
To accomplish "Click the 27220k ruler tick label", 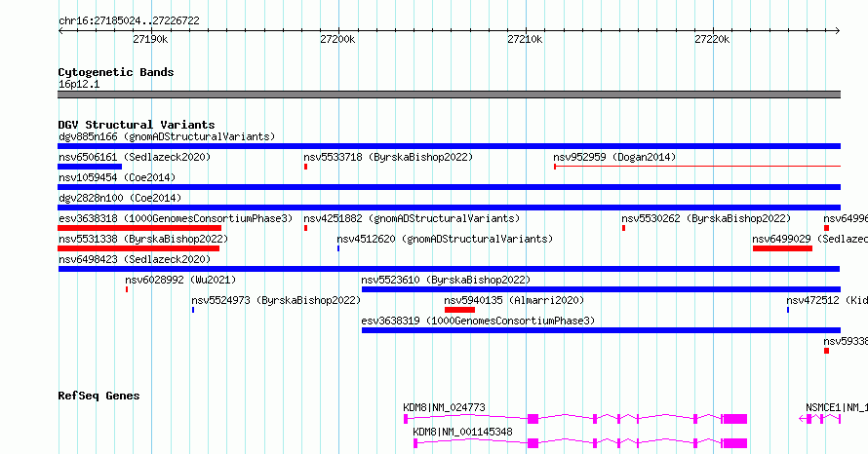I will pos(712,39).
